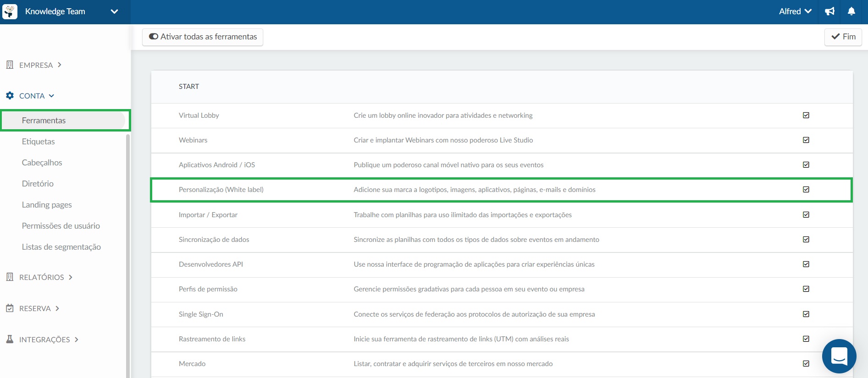Image resolution: width=868 pixels, height=378 pixels.
Task: Click the RESERVA calendar icon
Action: click(10, 308)
